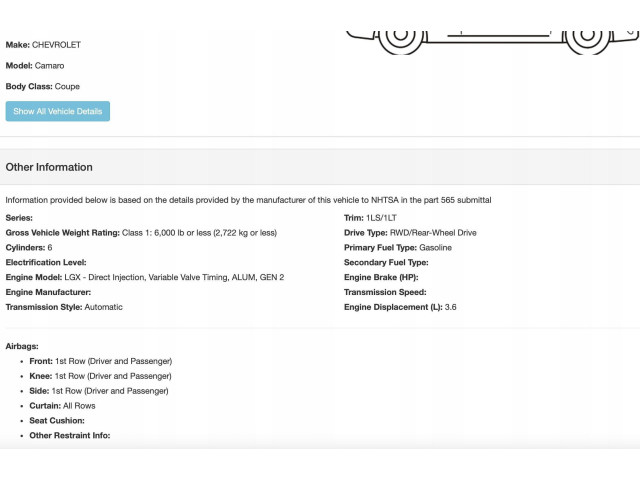Click the Show All Vehicle Details button
The width and height of the screenshot is (640, 480).
[x=57, y=111]
